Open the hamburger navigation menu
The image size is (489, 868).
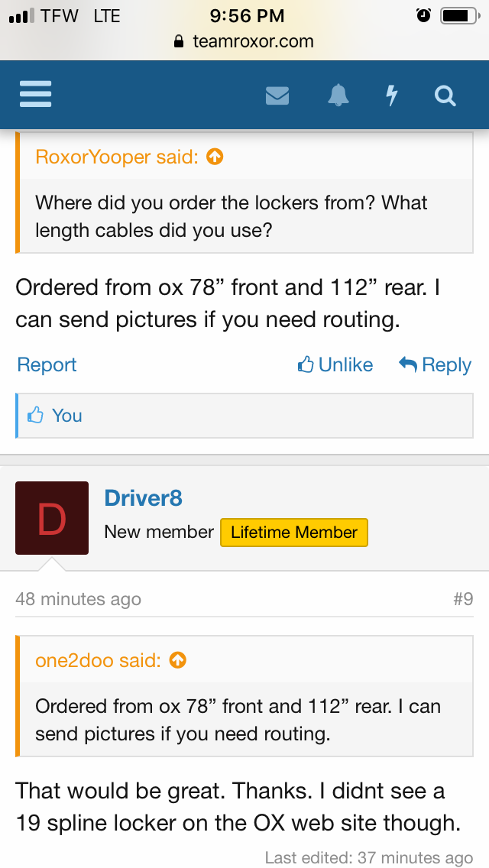[35, 95]
